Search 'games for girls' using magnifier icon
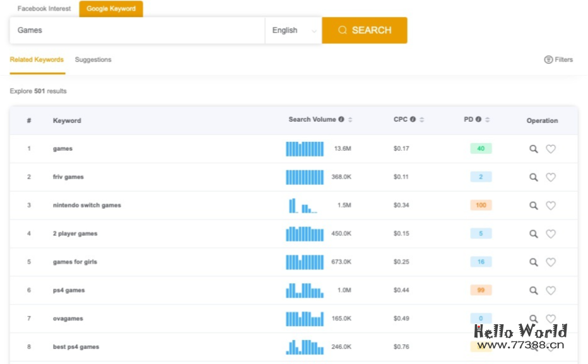The width and height of the screenshot is (588, 364). pos(533,262)
